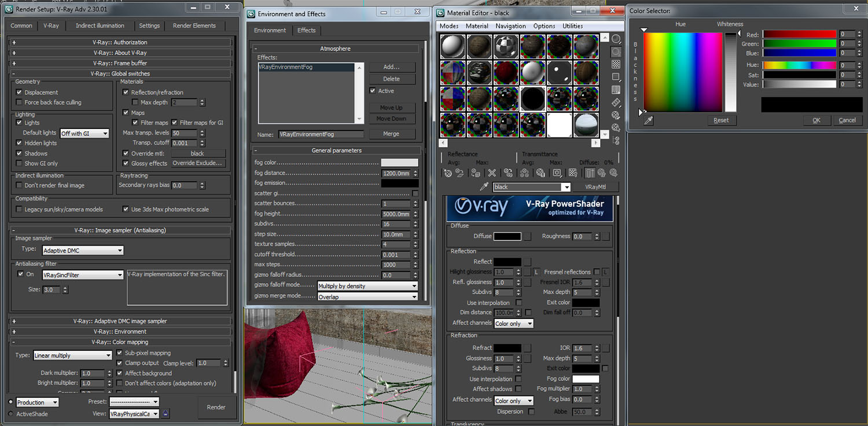The width and height of the screenshot is (868, 426).
Task: Disable the Displacement checkbox
Action: tap(19, 92)
